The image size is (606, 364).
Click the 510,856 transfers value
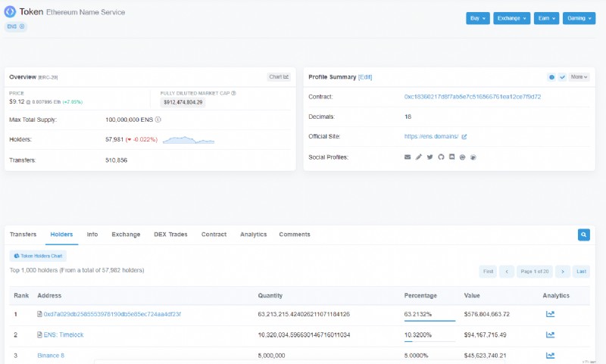(117, 160)
